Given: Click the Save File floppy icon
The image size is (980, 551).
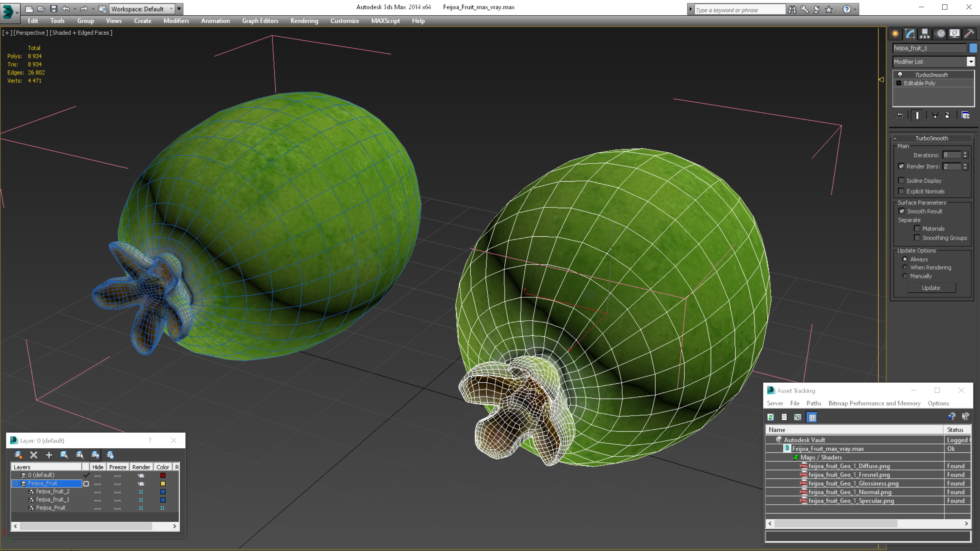Looking at the screenshot, I should pos(54,9).
